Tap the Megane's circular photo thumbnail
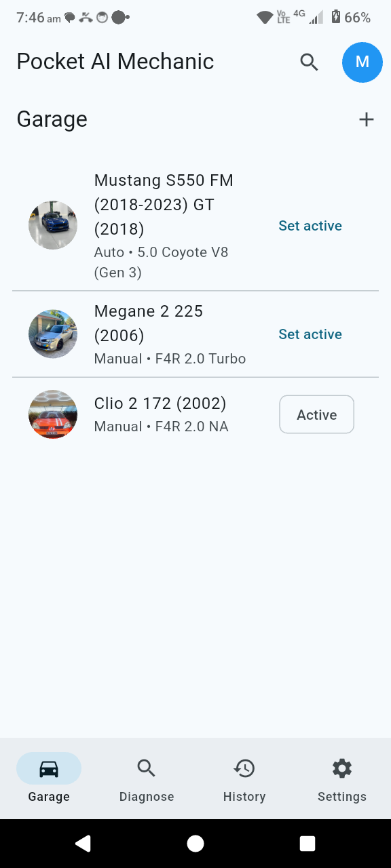The image size is (391, 868). [52, 334]
